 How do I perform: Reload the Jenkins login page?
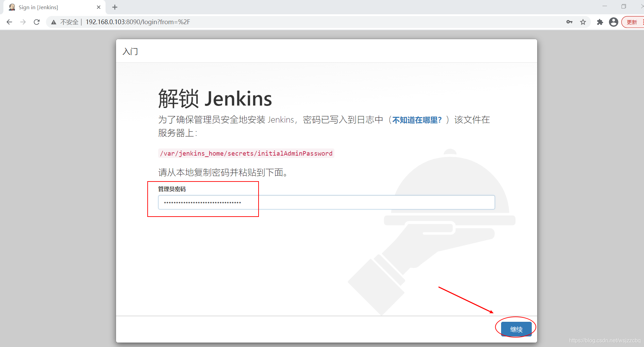click(x=37, y=22)
